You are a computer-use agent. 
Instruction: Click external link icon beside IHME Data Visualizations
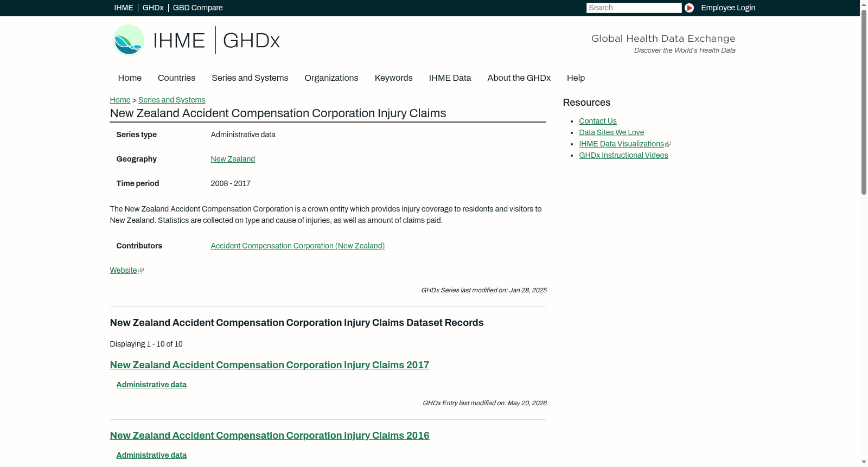[668, 144]
